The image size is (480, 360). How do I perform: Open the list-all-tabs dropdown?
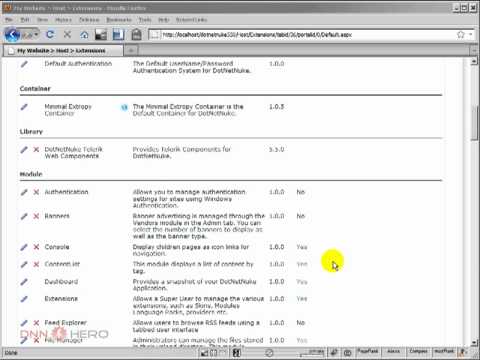coord(474,51)
